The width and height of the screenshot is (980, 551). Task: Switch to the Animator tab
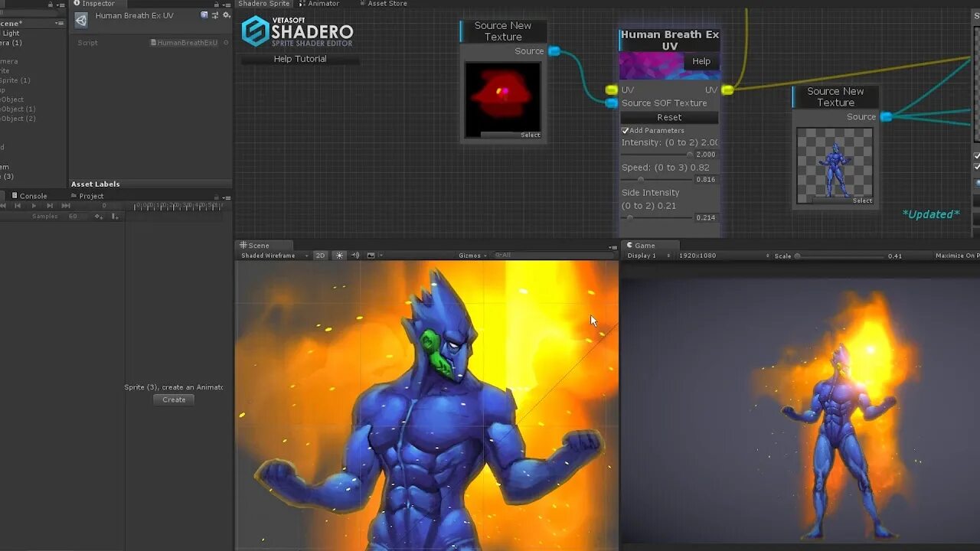(319, 4)
